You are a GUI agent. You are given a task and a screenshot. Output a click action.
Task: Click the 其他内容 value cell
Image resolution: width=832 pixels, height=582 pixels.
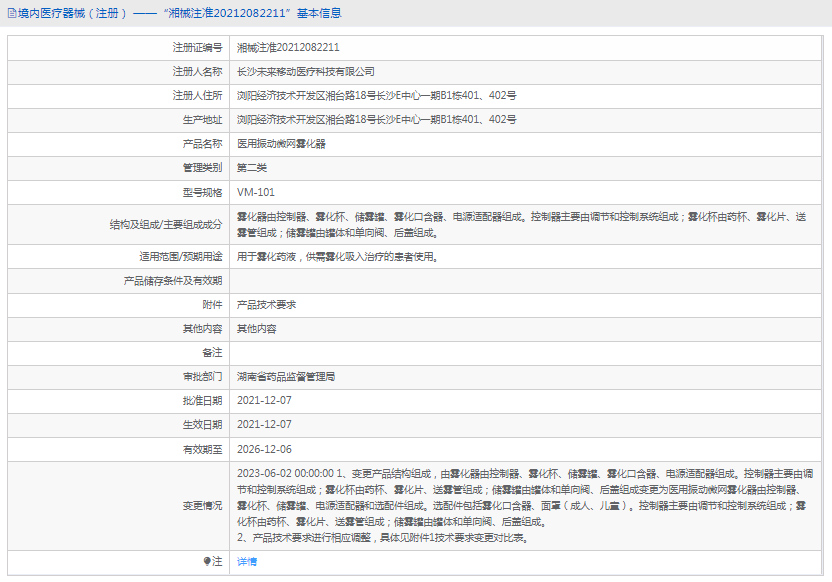(x=256, y=329)
